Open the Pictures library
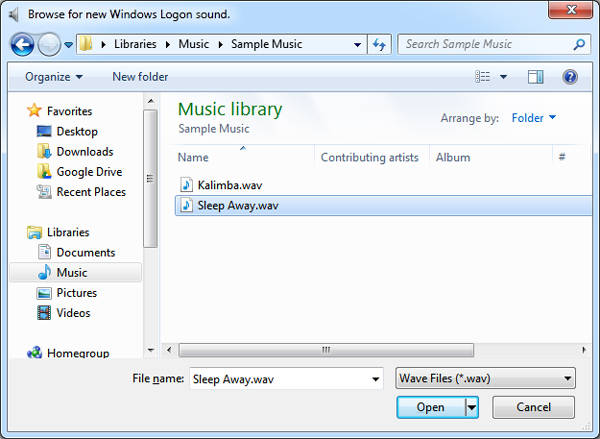The height and width of the screenshot is (439, 600). pos(77,293)
